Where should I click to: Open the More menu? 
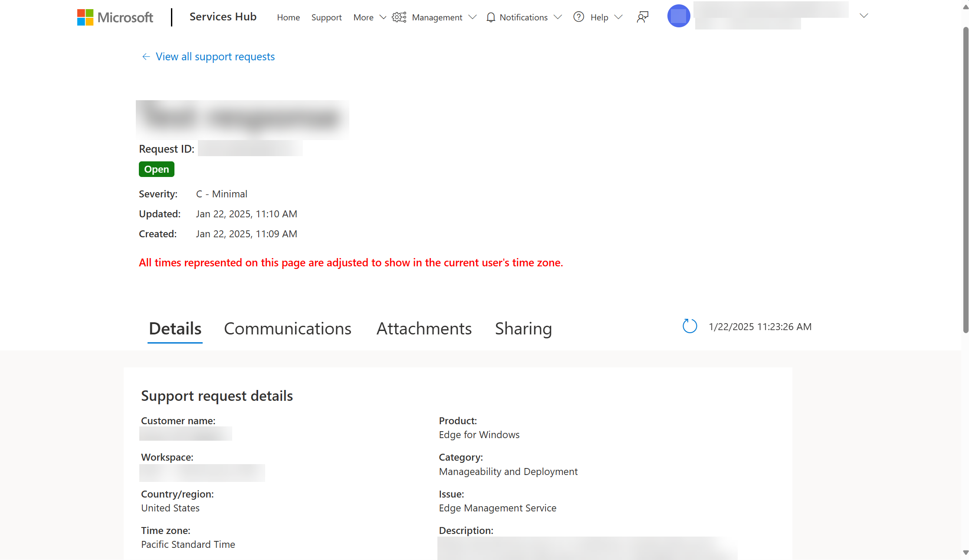pos(364,17)
